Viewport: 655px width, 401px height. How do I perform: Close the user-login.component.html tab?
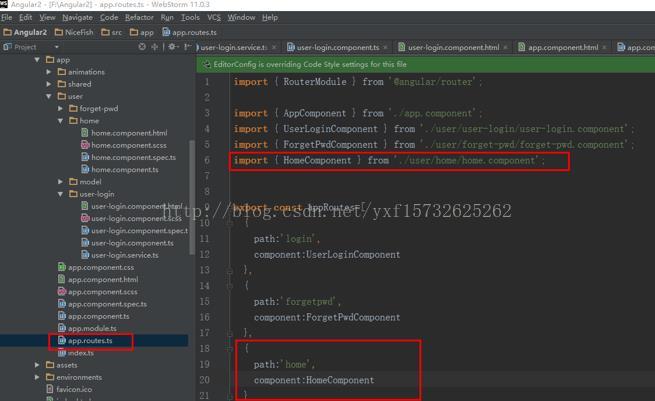click(505, 47)
